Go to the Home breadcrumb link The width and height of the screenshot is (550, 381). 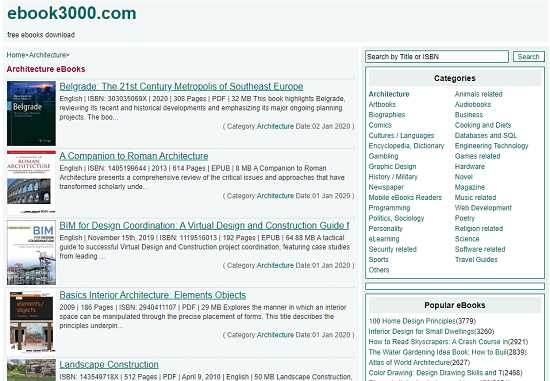(x=16, y=55)
